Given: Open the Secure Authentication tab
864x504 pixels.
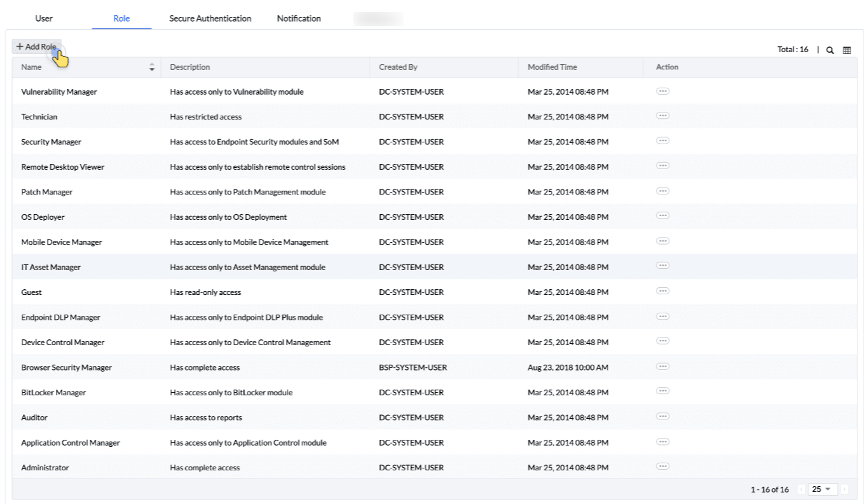Looking at the screenshot, I should 210,18.
